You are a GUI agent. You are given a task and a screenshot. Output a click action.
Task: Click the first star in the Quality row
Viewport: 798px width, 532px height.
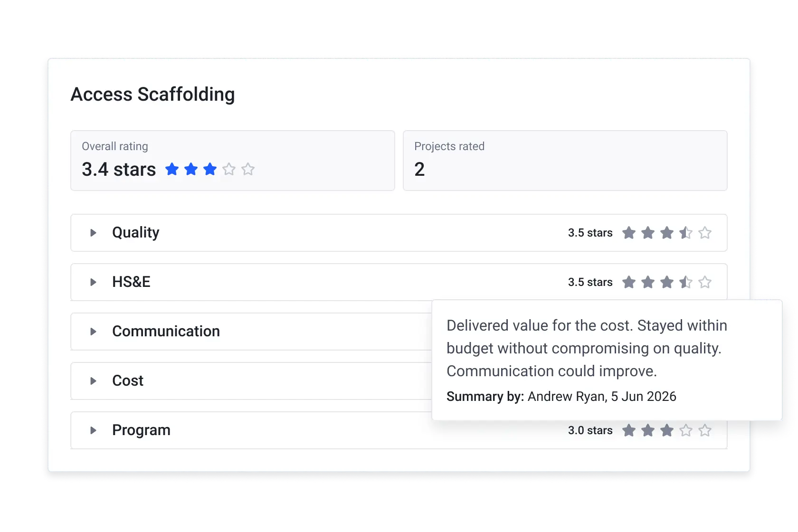(x=629, y=233)
